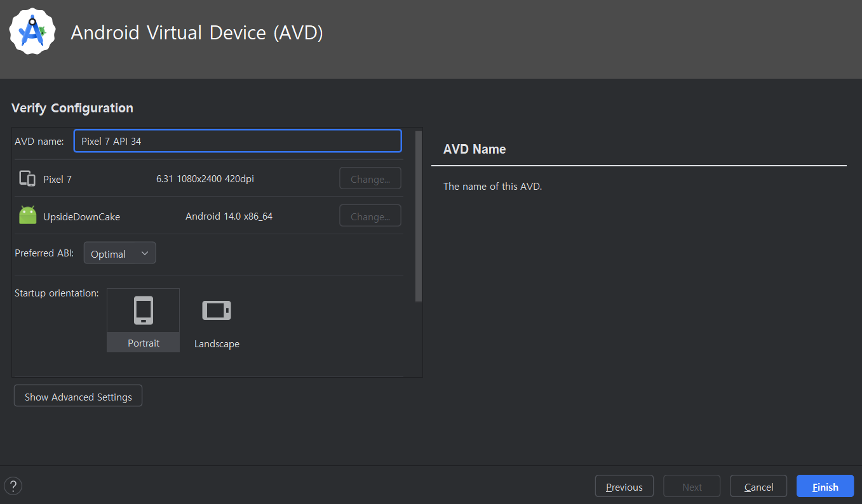Expand Show Advanced Settings
This screenshot has height=504, width=862.
(78, 397)
